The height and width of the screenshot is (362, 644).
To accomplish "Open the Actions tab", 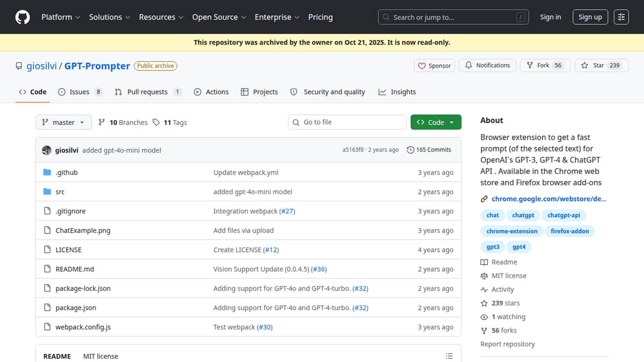I will tap(211, 92).
